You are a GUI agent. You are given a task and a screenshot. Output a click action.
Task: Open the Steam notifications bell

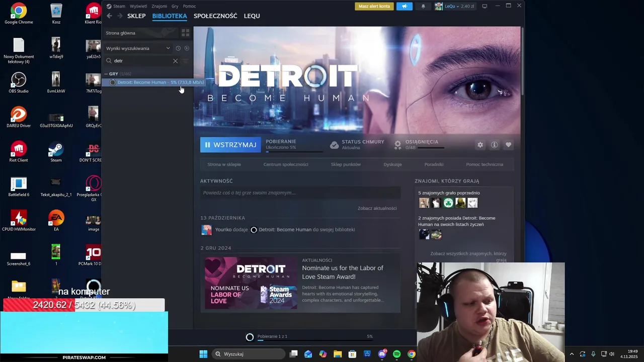click(423, 6)
